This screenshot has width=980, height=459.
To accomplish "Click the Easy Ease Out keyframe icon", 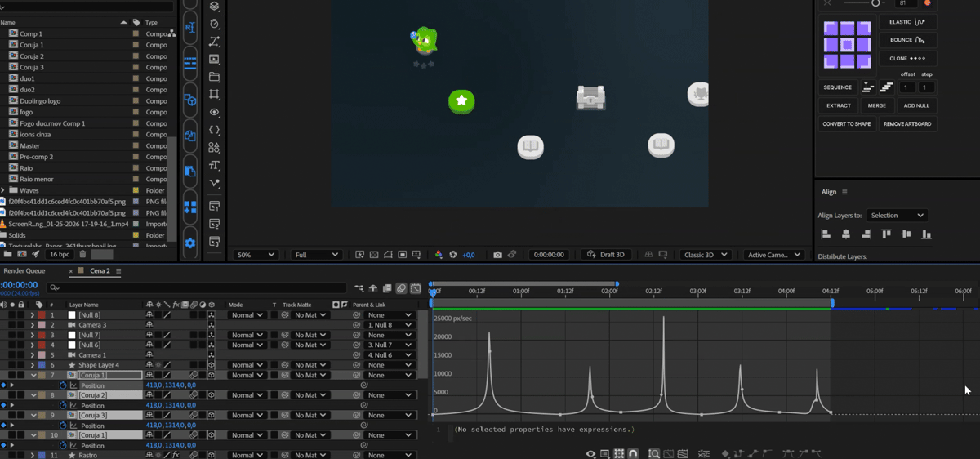I will (x=817, y=453).
